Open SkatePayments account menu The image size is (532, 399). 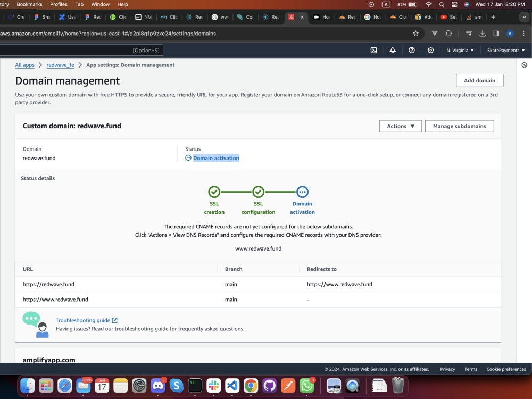point(506,50)
